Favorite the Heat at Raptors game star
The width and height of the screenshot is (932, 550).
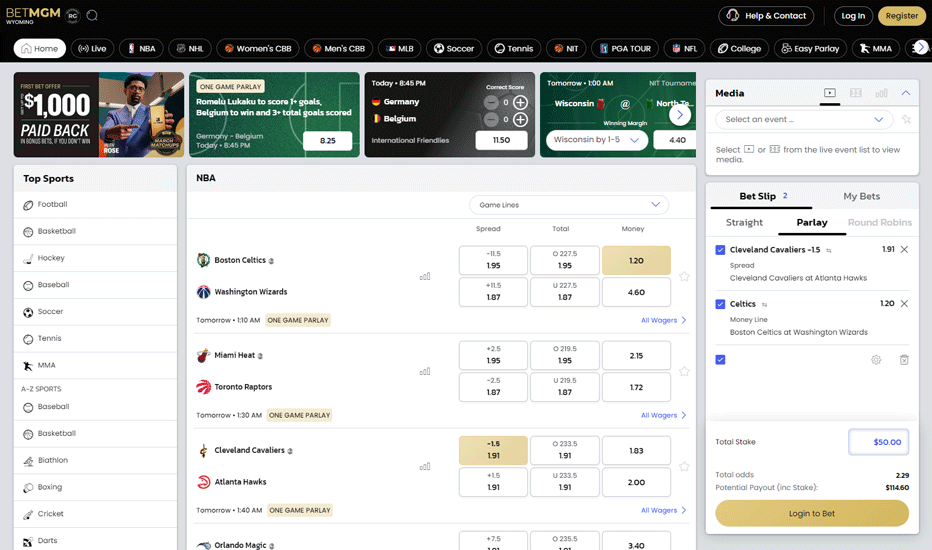pyautogui.click(x=684, y=372)
